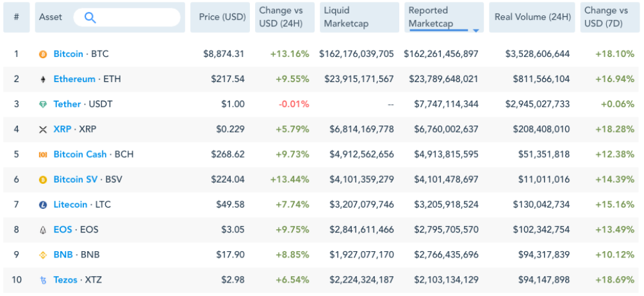The height and width of the screenshot is (296, 644).
Task: Click Bitcoin 24H change +13.16%
Action: (x=290, y=54)
